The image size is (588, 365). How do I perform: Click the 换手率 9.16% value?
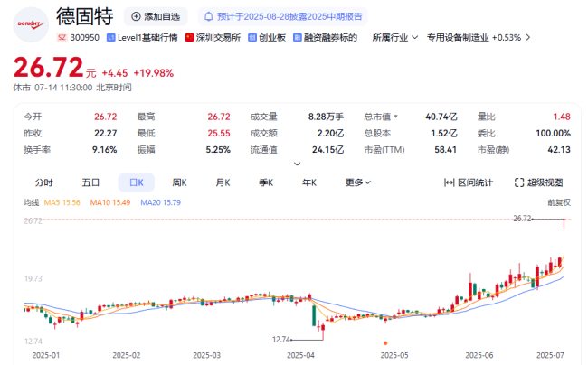[x=105, y=150]
